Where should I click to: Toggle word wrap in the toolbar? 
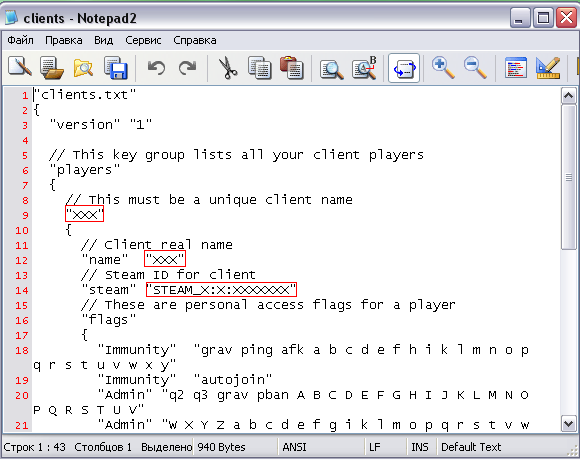pos(404,68)
